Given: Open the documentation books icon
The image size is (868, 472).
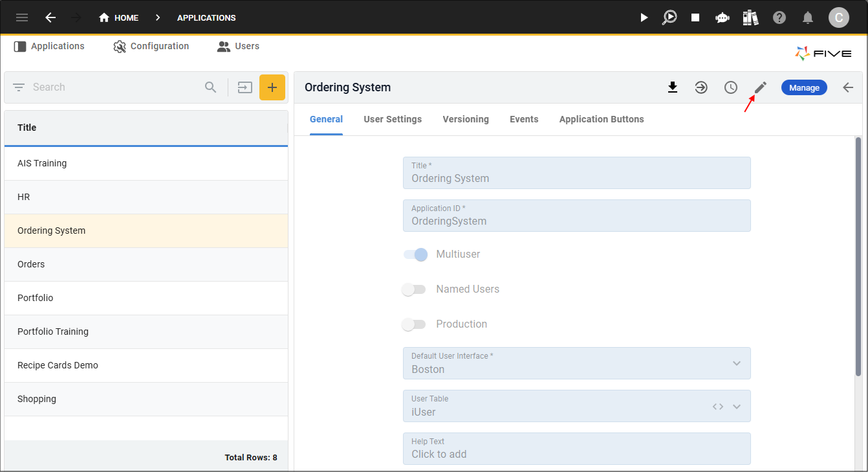Looking at the screenshot, I should [750, 17].
